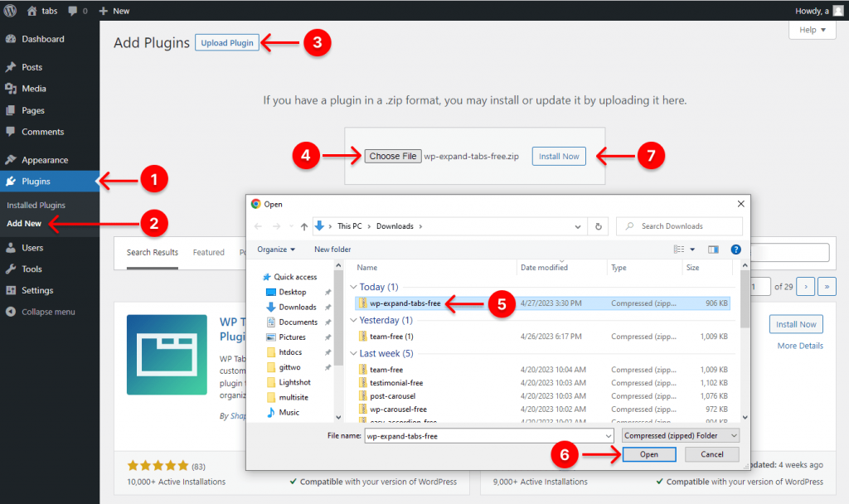Click the WP Tabs plugin thumbnail

tap(167, 355)
